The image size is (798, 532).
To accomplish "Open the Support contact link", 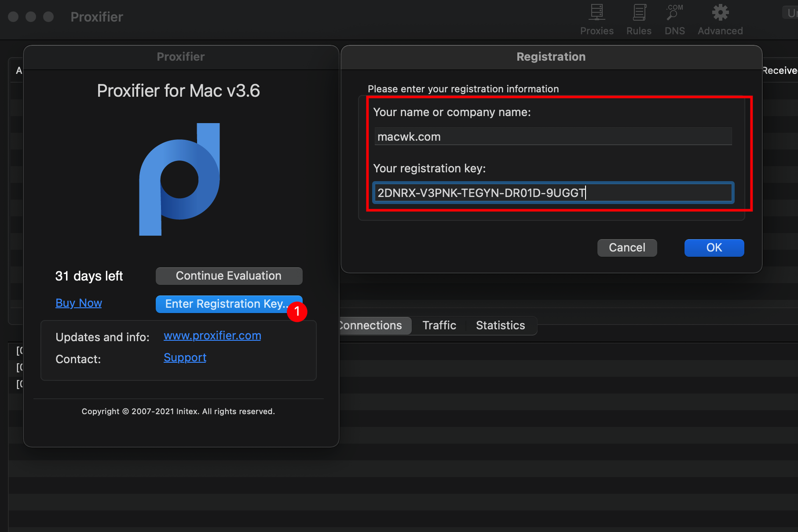I will click(185, 357).
